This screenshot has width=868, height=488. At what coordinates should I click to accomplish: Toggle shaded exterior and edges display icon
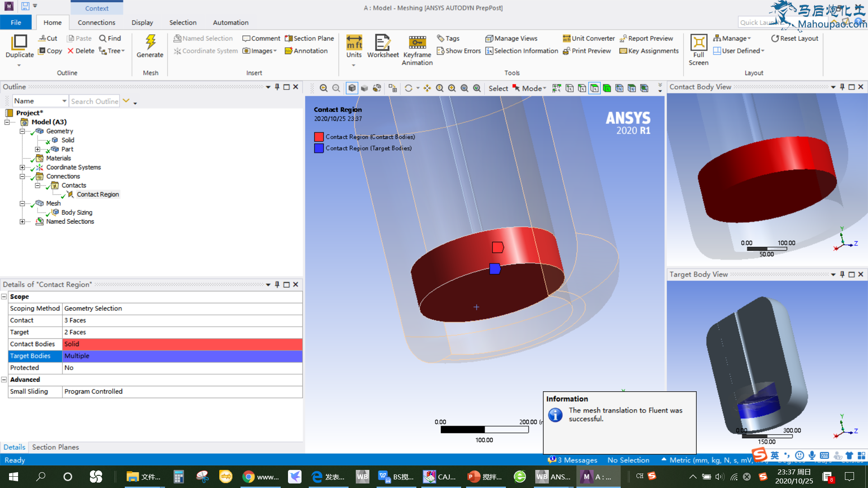coord(352,88)
